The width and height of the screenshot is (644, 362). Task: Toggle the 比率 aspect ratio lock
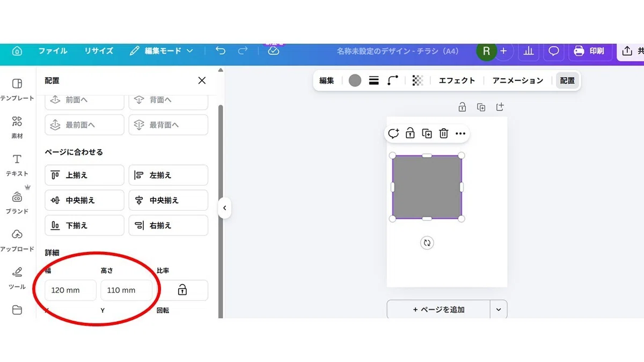coord(182,290)
